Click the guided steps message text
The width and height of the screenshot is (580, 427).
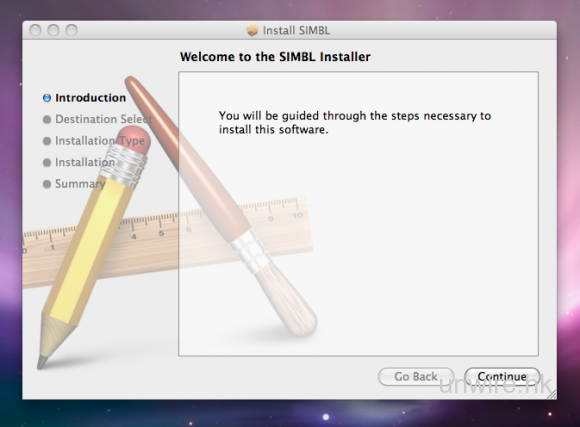(355, 122)
